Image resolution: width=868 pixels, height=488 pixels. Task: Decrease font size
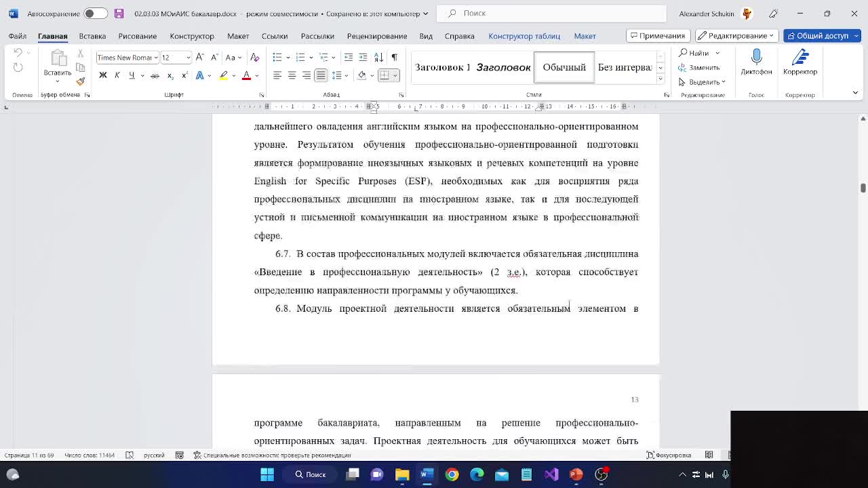point(214,58)
